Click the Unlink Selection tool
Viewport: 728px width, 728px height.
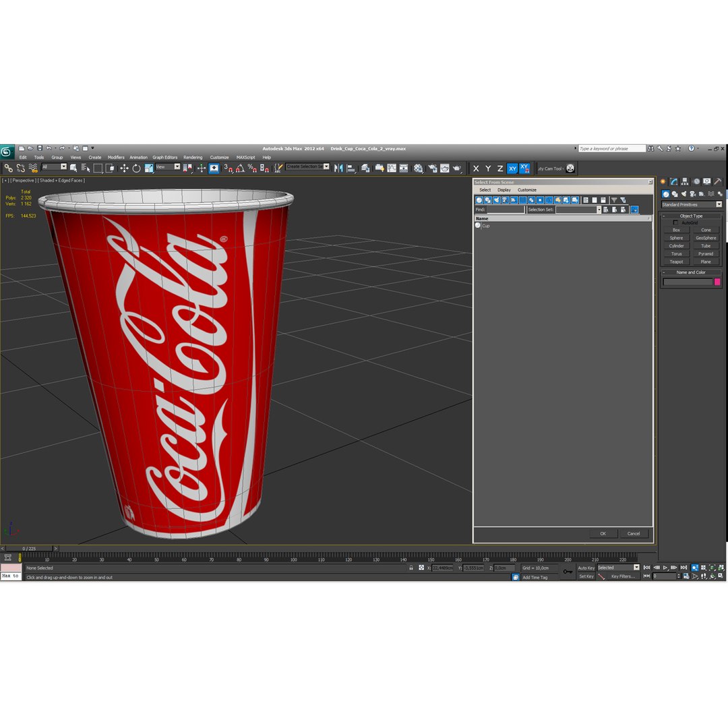[20, 168]
